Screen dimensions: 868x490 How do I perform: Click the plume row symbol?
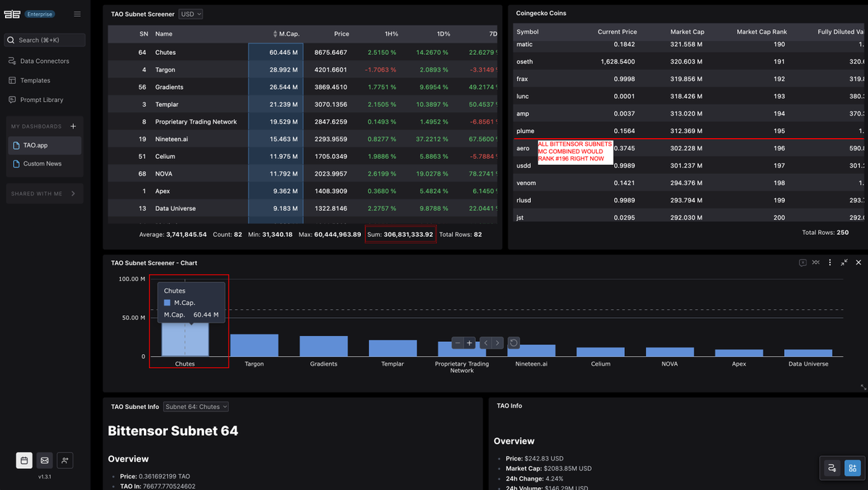(x=525, y=131)
